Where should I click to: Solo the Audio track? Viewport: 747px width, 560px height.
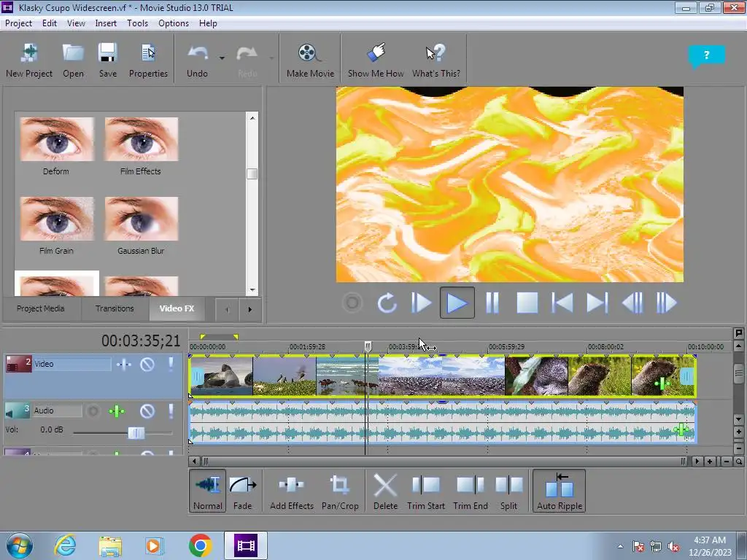pyautogui.click(x=171, y=411)
